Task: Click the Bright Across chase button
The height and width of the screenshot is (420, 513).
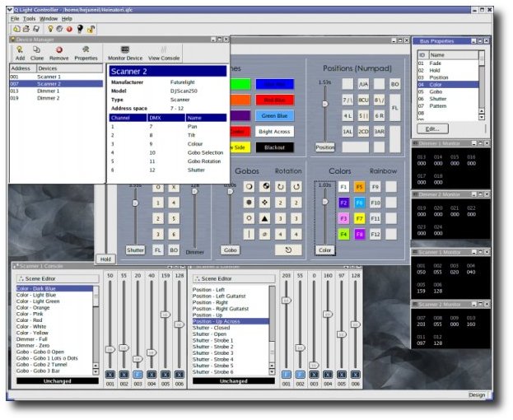Action: point(274,132)
